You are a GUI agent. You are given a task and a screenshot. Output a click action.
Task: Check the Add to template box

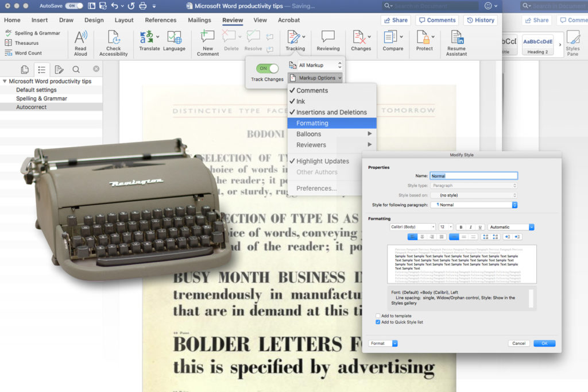(x=378, y=316)
